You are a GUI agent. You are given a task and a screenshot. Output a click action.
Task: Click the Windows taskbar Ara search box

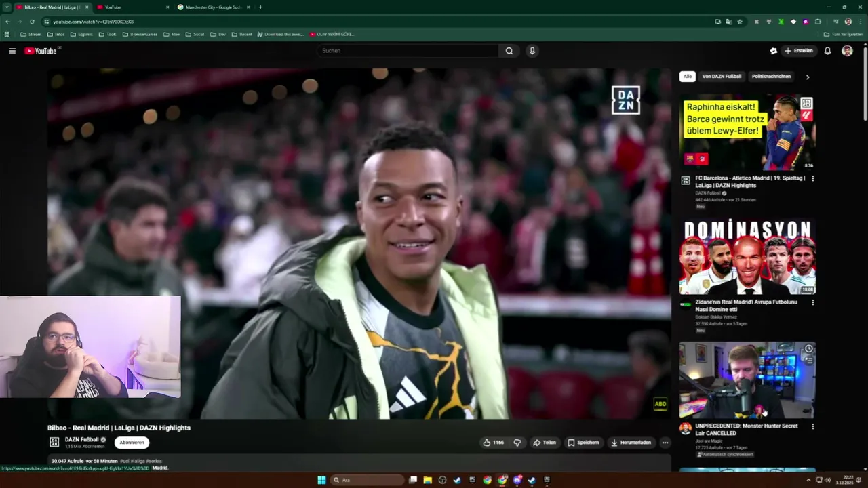tap(367, 480)
